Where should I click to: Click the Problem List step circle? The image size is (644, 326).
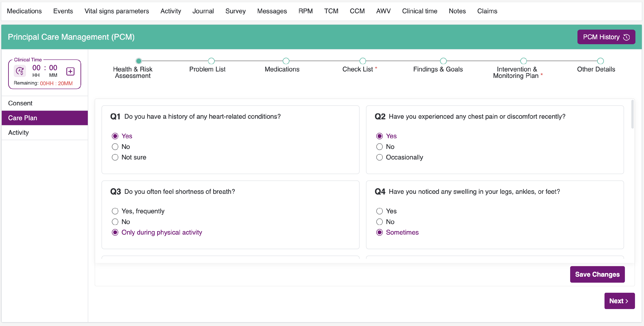pos(211,61)
